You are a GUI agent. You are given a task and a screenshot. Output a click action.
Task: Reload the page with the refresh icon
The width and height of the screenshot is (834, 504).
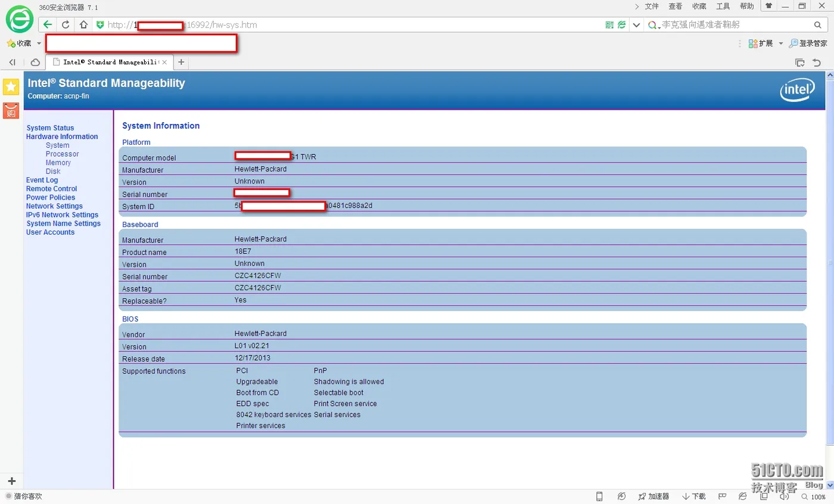tap(66, 25)
